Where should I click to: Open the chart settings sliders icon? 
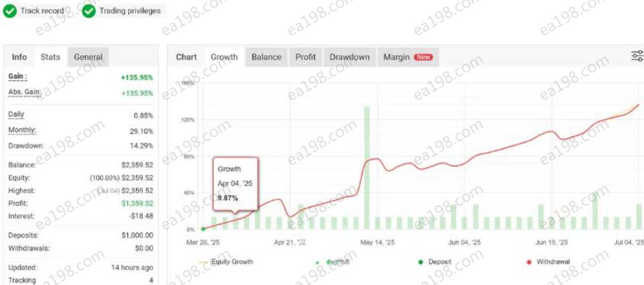pos(637,56)
